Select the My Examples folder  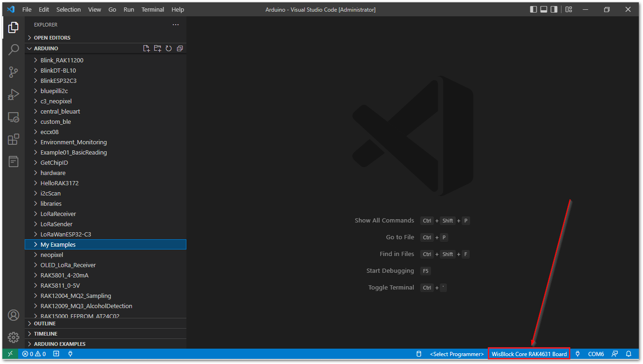point(105,245)
